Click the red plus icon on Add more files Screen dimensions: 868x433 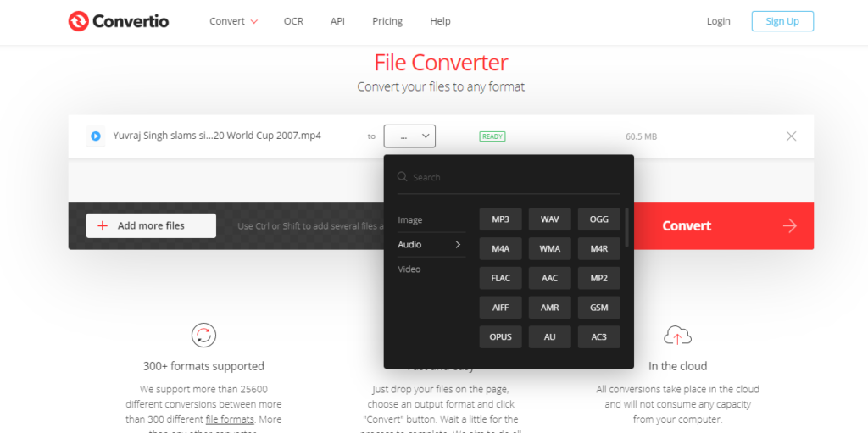[x=103, y=226]
